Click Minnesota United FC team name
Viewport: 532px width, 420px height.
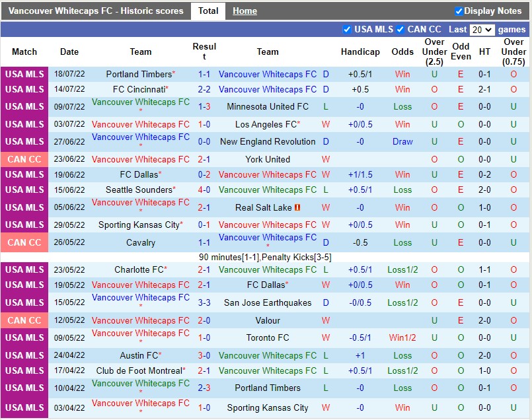point(268,107)
